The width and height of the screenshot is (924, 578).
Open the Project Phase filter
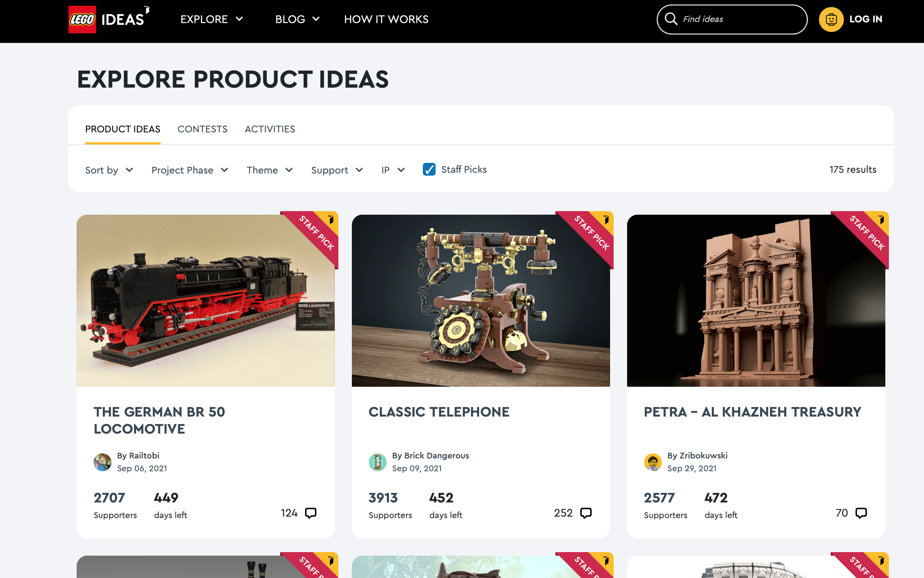coord(189,170)
